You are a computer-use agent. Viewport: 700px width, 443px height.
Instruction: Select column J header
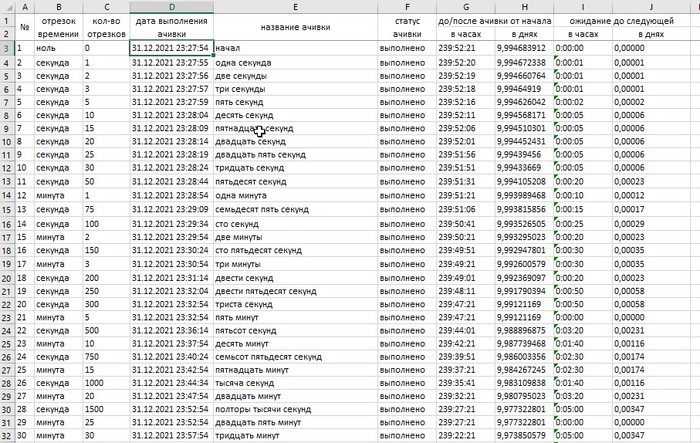point(651,7)
